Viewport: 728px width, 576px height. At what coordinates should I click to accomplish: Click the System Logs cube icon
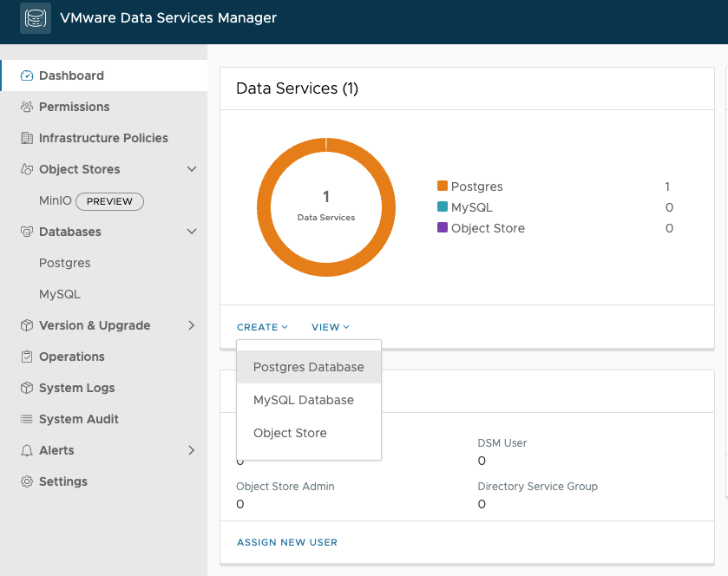(x=27, y=388)
